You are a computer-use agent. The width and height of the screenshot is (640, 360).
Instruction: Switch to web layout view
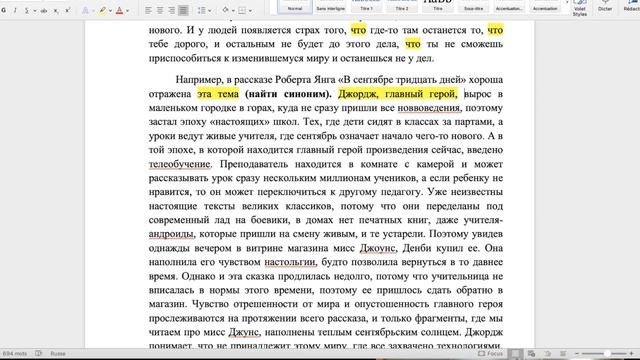(x=531, y=353)
